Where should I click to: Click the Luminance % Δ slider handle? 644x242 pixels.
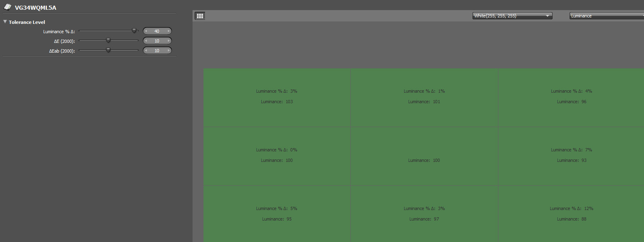click(x=134, y=31)
